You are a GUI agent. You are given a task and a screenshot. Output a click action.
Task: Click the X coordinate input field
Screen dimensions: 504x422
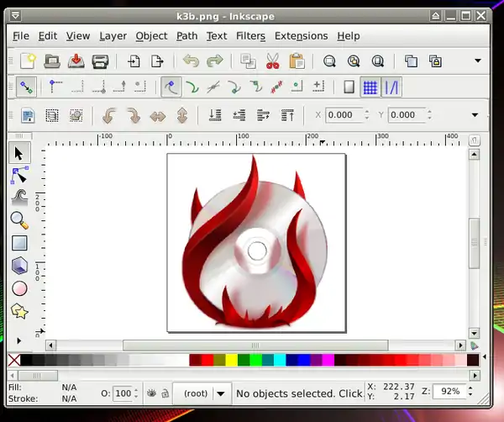click(x=342, y=115)
